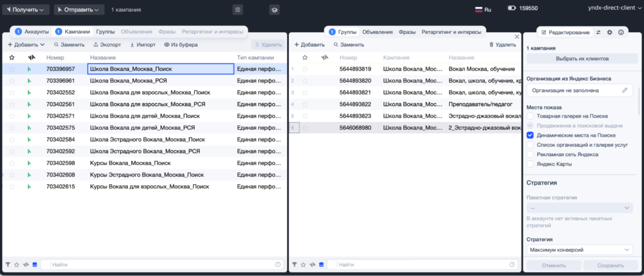
Task: Click the graduation cap training icon
Action: point(274,10)
